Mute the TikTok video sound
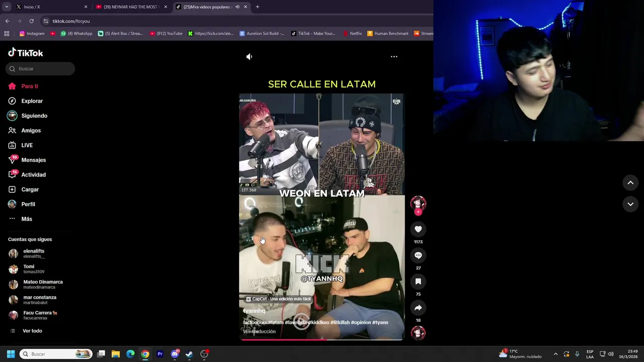 point(249,57)
